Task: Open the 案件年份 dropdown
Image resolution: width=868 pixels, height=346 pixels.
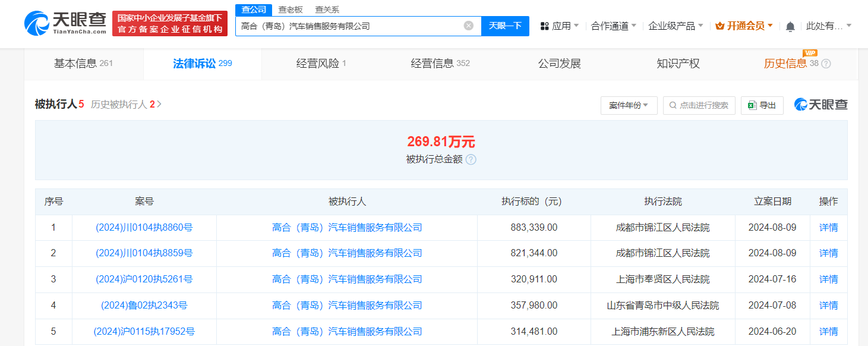Action: (x=629, y=105)
